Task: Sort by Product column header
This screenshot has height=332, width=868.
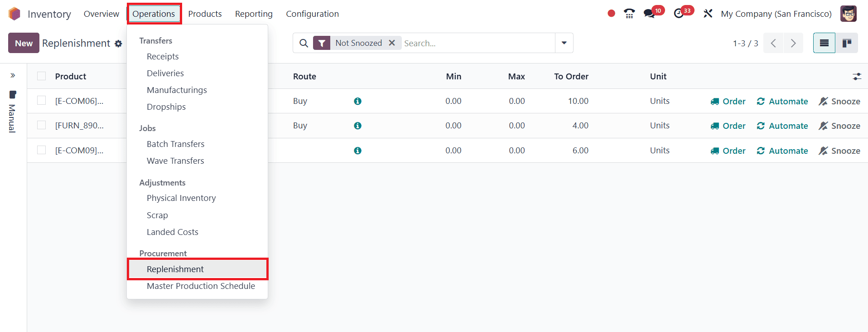Action: (x=71, y=76)
